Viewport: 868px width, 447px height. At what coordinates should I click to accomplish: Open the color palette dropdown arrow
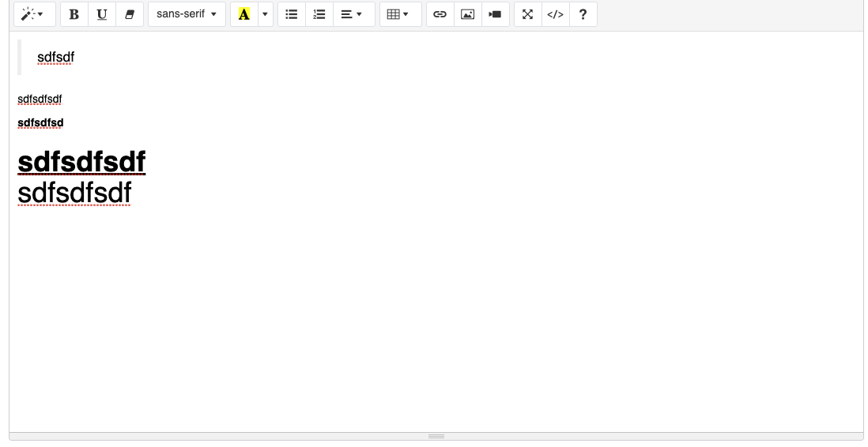[x=265, y=14]
